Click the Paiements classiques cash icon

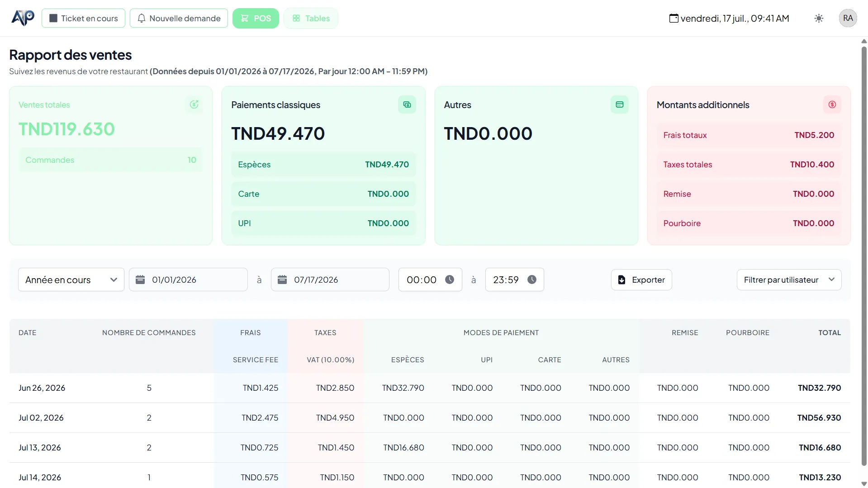click(x=407, y=104)
